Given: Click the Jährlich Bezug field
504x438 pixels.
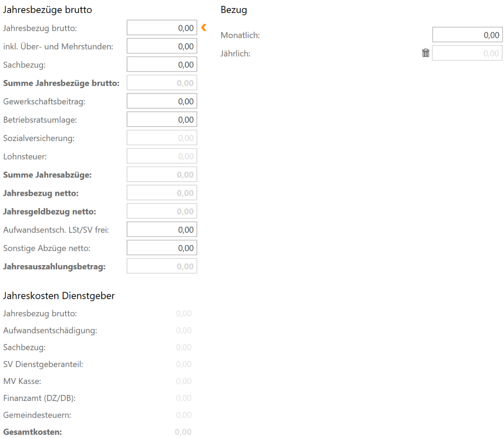Looking at the screenshot, I should (467, 54).
